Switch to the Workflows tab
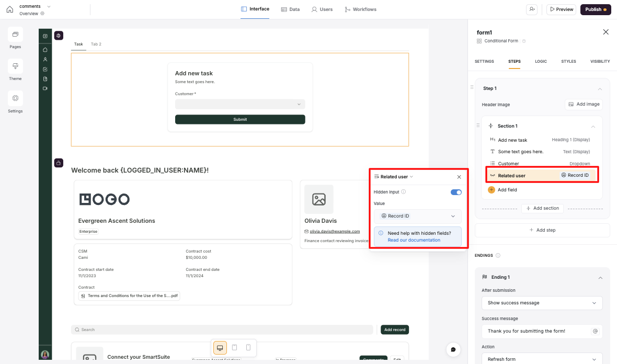The width and height of the screenshot is (617, 364). point(360,9)
